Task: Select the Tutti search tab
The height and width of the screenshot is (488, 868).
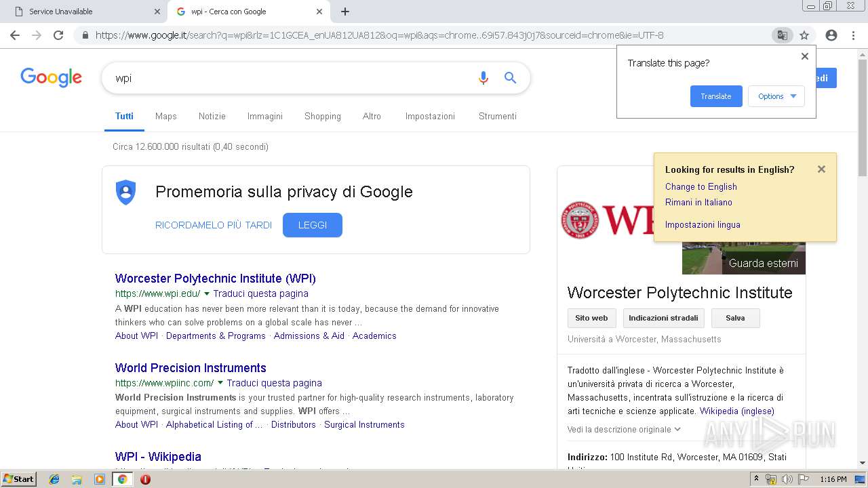Action: (124, 116)
